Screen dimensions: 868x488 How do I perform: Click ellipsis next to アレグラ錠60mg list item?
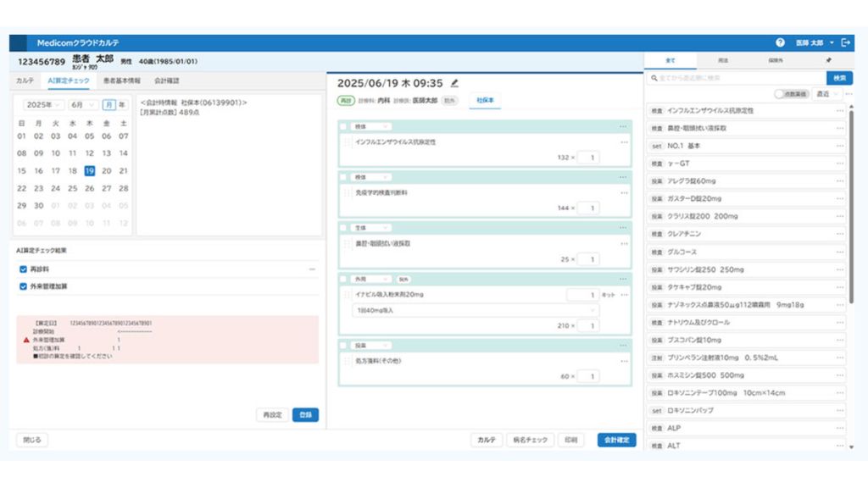click(x=840, y=181)
